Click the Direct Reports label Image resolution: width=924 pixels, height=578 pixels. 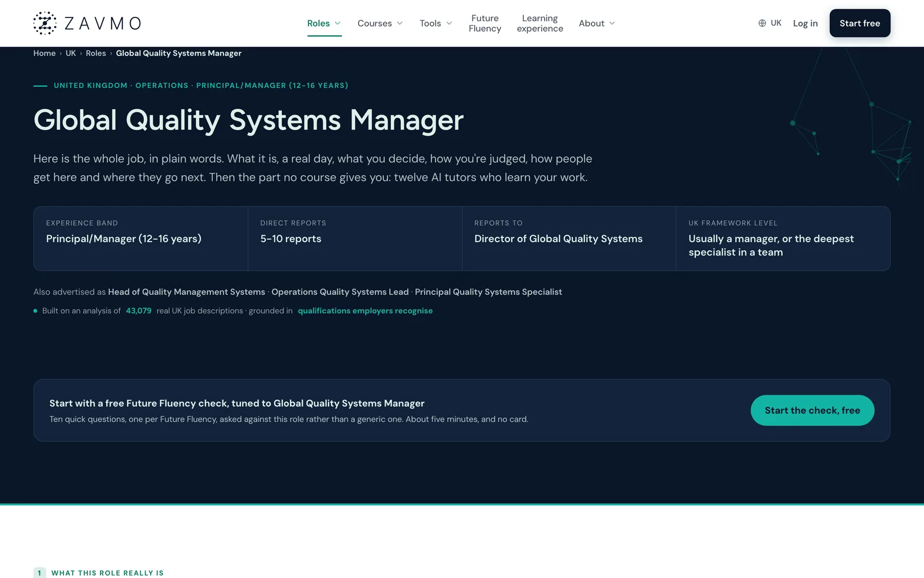pos(293,223)
